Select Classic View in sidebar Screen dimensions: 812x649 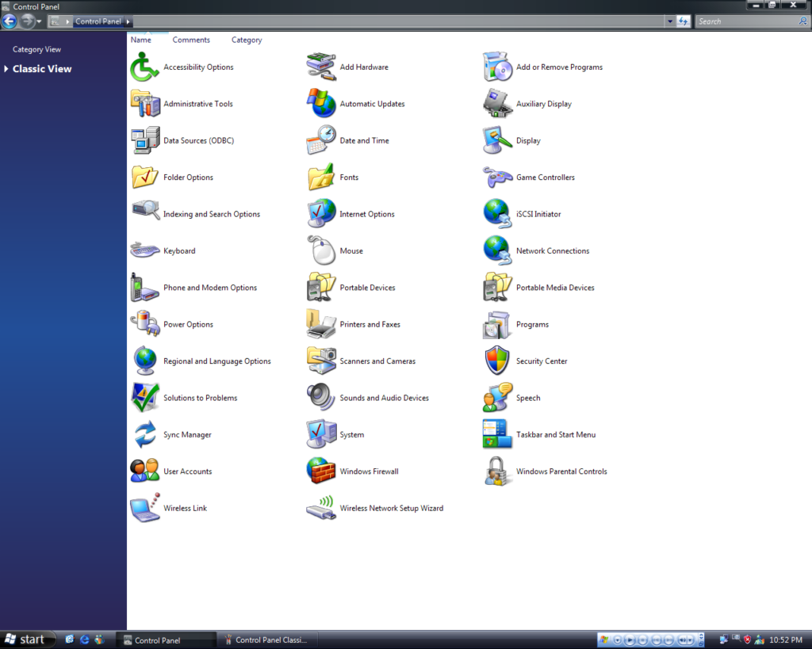(42, 69)
